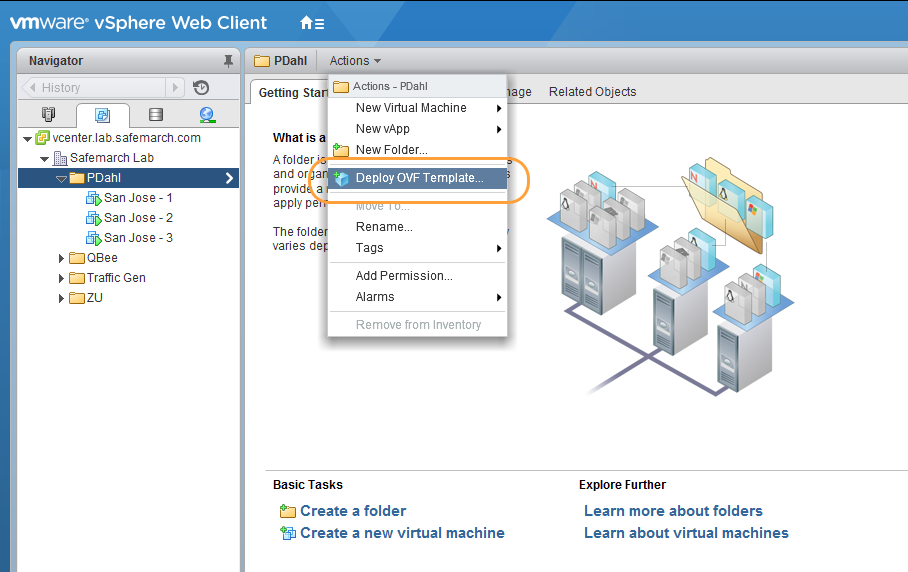Expand the QBee folder
The width and height of the screenshot is (908, 572).
(61, 258)
